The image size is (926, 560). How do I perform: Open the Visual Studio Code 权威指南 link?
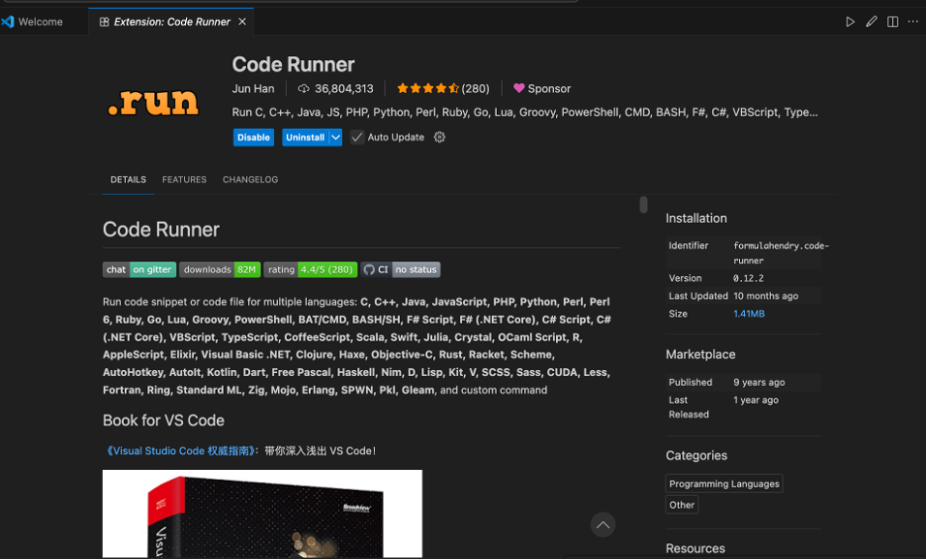181,451
